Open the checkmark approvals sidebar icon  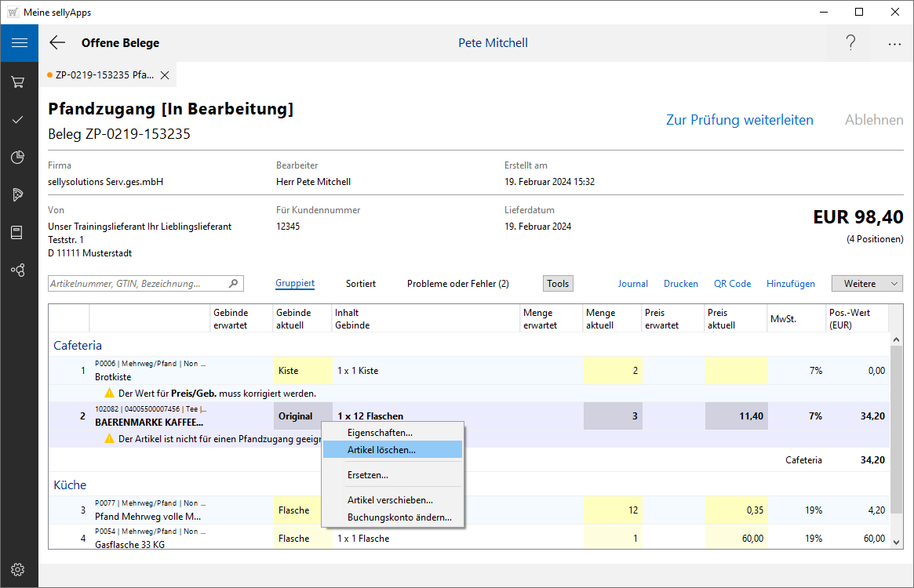click(x=18, y=120)
